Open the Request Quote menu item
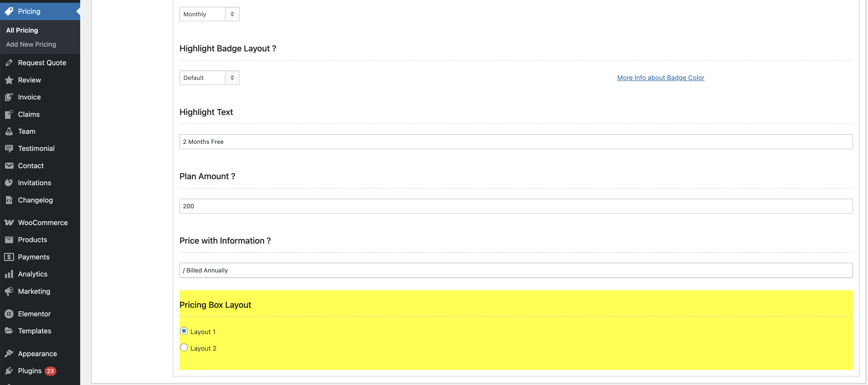Screen dimensions: 868x385 coord(42,63)
